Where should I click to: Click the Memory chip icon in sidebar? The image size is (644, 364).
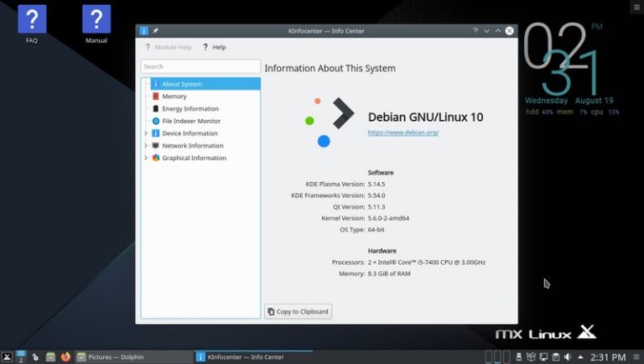click(x=155, y=96)
